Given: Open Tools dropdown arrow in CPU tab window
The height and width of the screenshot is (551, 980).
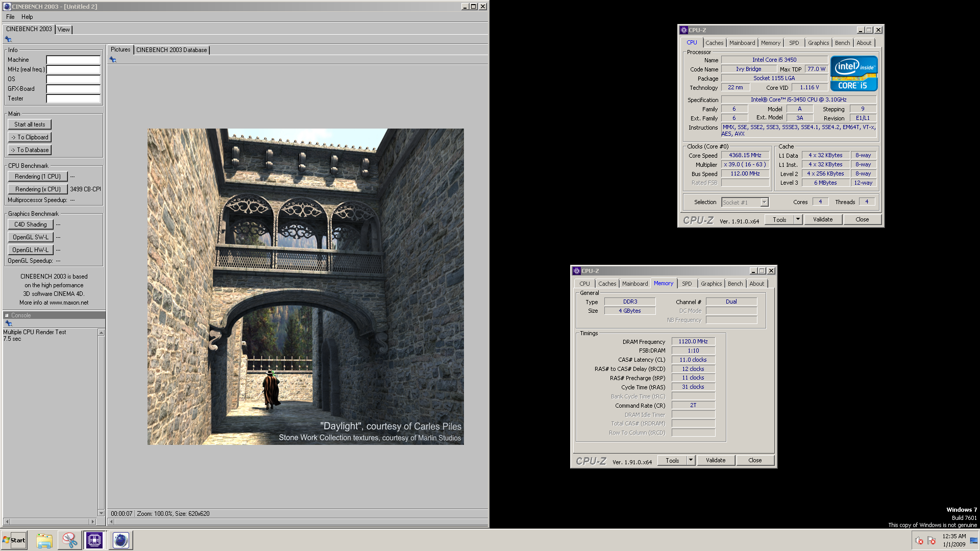Looking at the screenshot, I should click(x=798, y=219).
